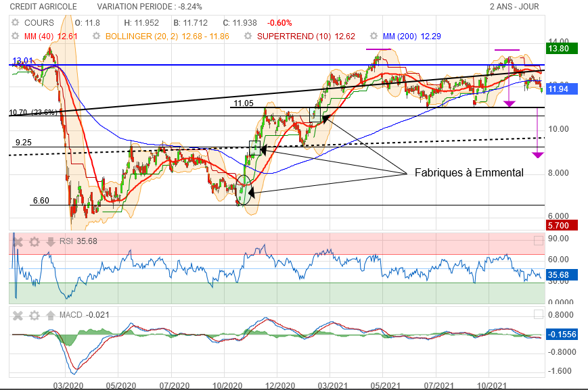Open the BOLLINGER settings gear

point(96,36)
